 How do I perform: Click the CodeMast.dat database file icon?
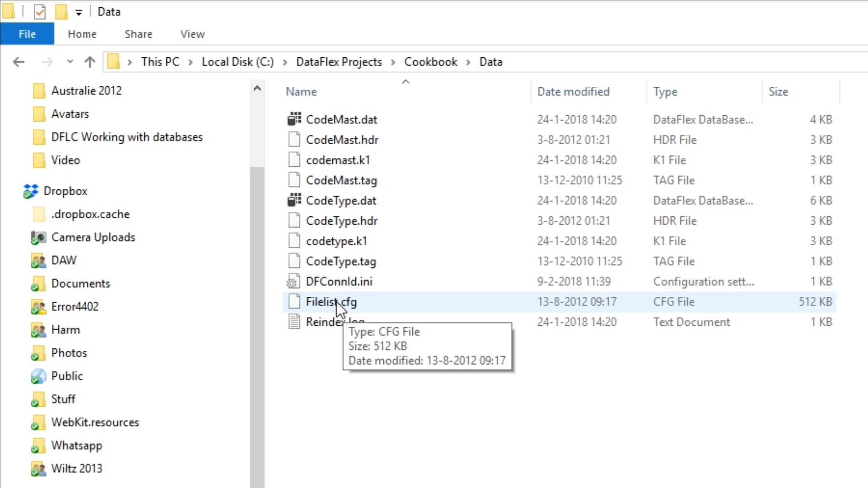tap(294, 119)
